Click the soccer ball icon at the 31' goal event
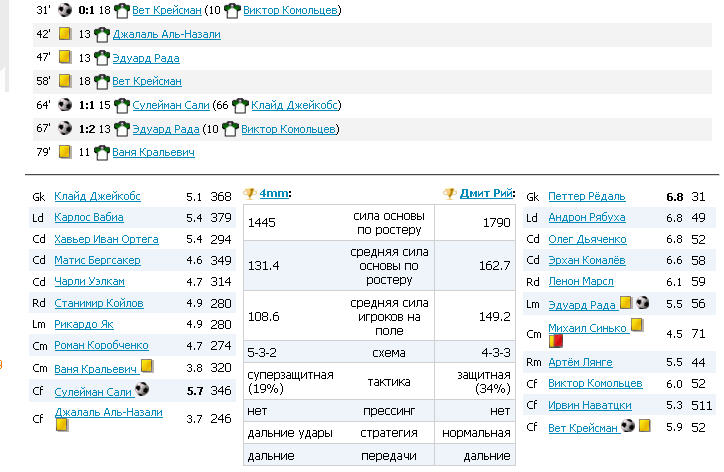Image resolution: width=724 pixels, height=472 pixels. (65, 10)
